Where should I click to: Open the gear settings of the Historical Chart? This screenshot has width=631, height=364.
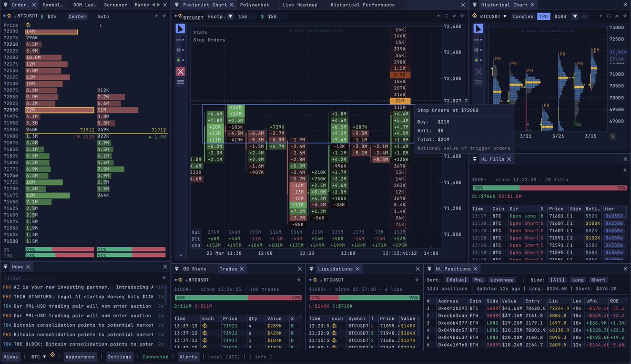pos(624,16)
